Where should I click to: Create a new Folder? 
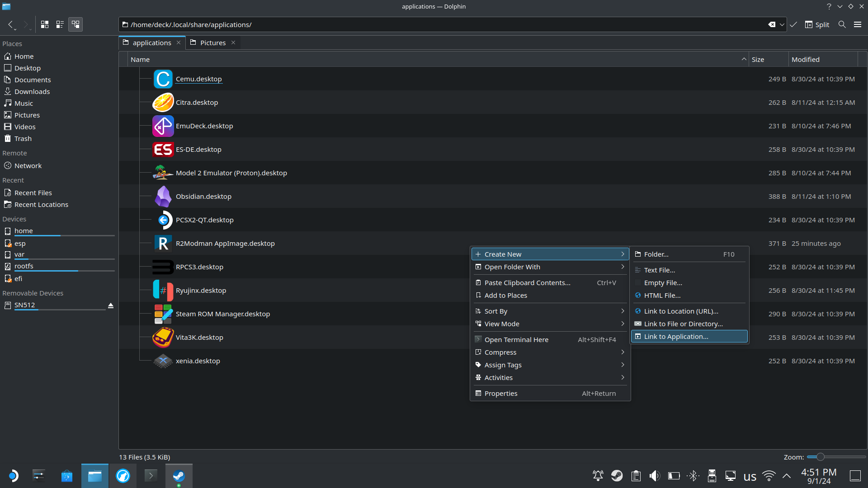pyautogui.click(x=689, y=254)
